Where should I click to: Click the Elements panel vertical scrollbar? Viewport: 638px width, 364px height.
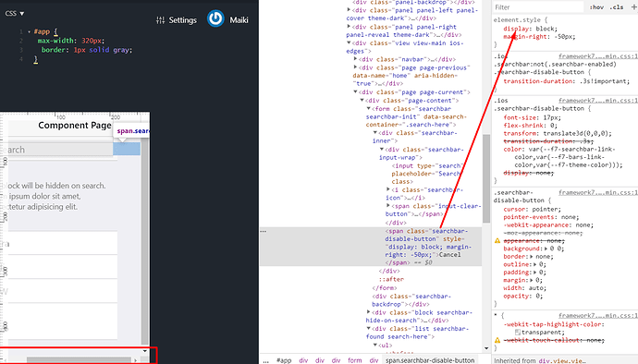click(x=486, y=178)
